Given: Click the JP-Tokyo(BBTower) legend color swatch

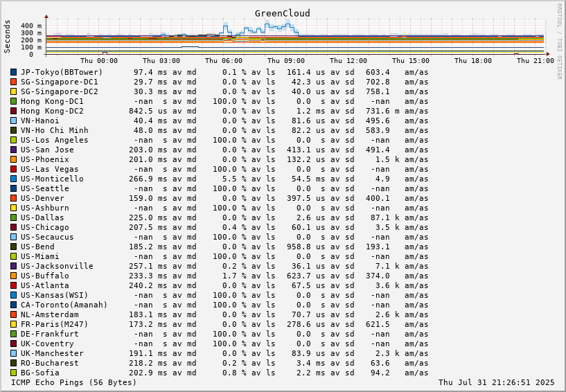Looking at the screenshot, I should (x=14, y=72).
